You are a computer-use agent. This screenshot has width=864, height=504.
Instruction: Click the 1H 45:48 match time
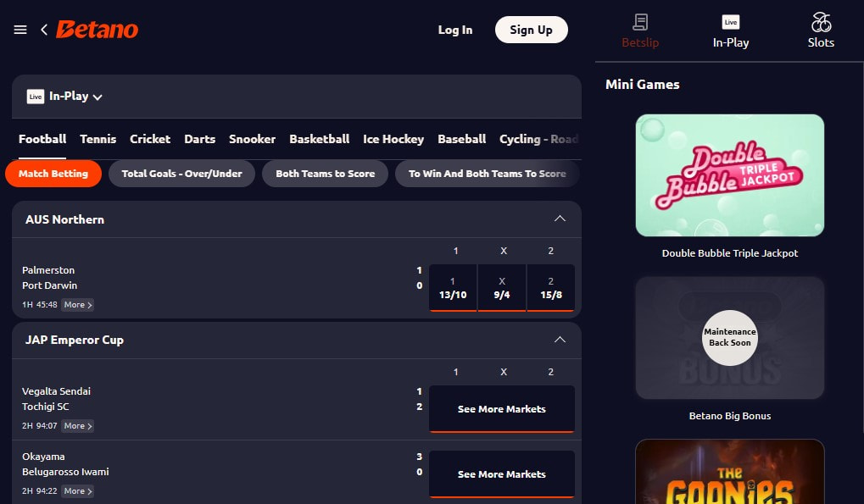tap(40, 305)
